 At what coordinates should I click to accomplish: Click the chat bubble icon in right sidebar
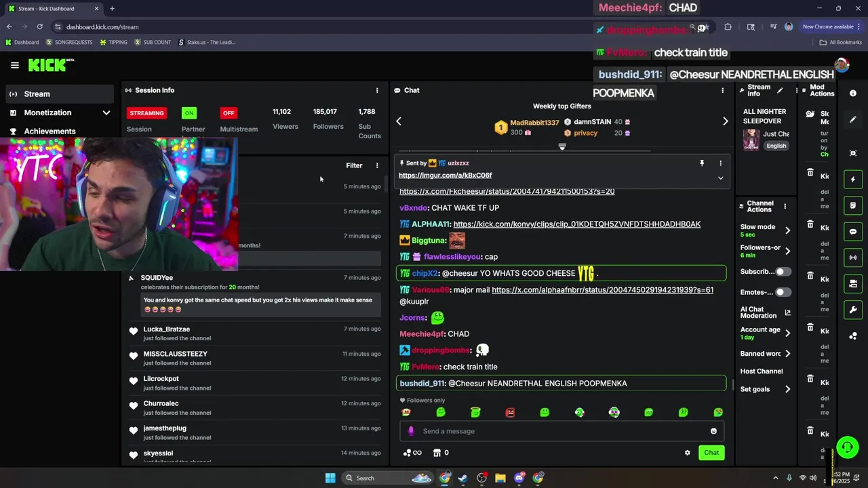853,232
